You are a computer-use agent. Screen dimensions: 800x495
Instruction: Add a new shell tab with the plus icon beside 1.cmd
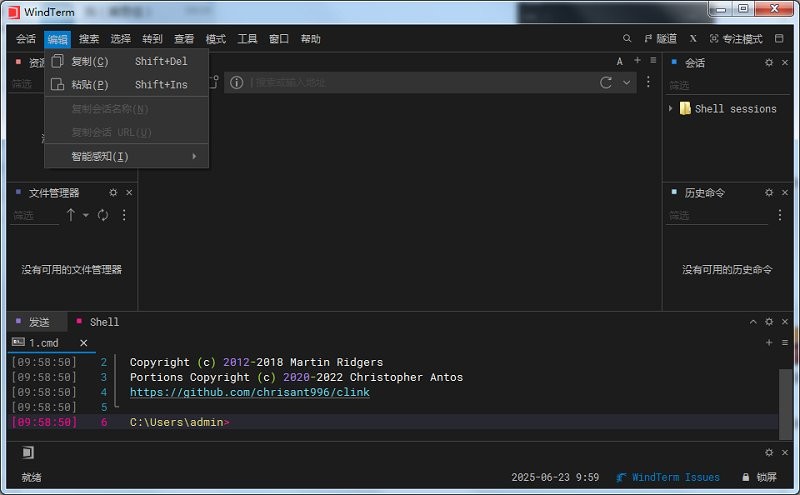pos(769,342)
